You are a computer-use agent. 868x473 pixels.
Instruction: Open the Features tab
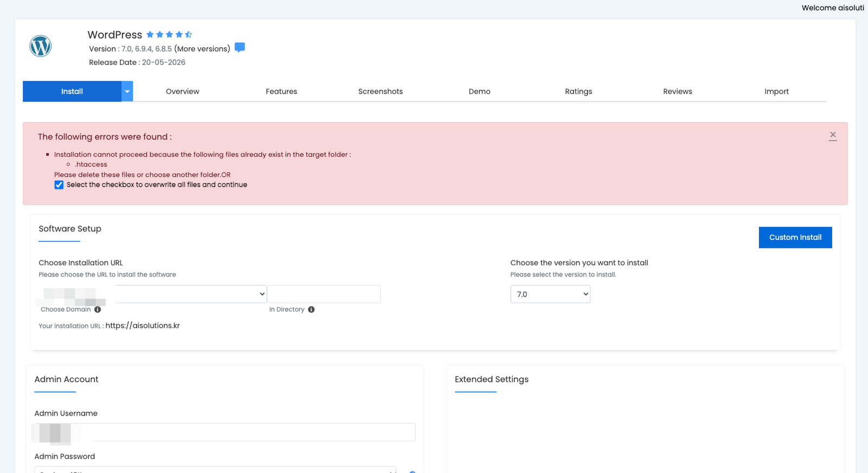pyautogui.click(x=282, y=92)
